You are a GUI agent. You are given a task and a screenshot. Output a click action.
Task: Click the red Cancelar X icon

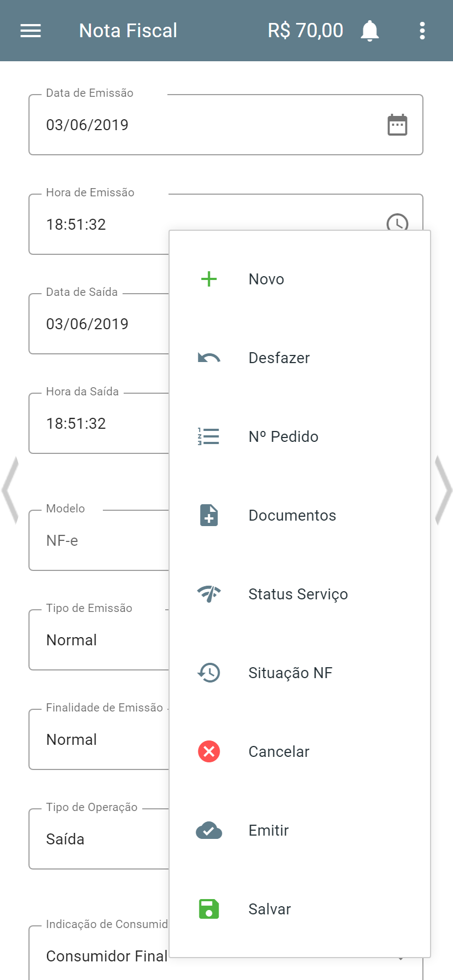pyautogui.click(x=209, y=751)
